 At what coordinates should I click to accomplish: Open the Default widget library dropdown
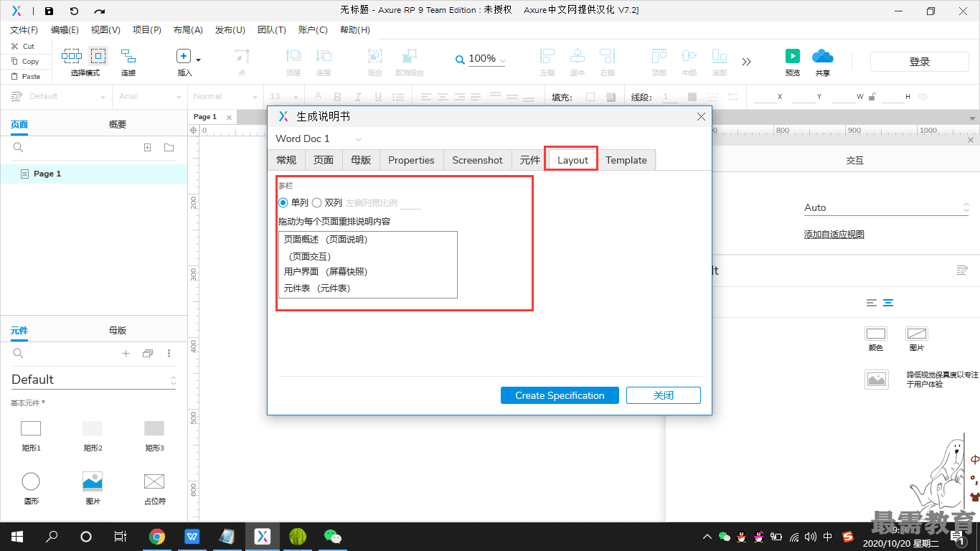[93, 380]
